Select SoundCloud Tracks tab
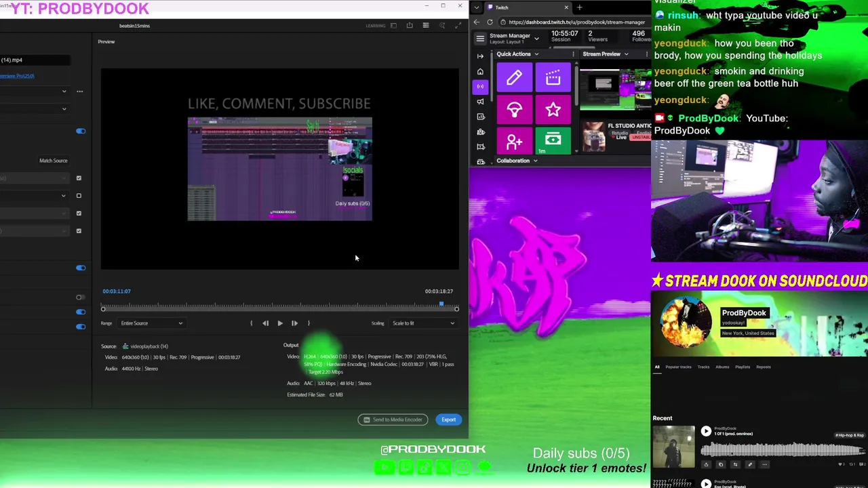Viewport: 868px width, 488px height. click(703, 367)
